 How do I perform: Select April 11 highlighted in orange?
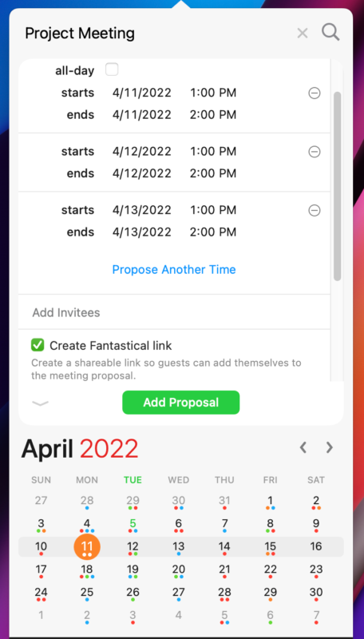tap(87, 547)
